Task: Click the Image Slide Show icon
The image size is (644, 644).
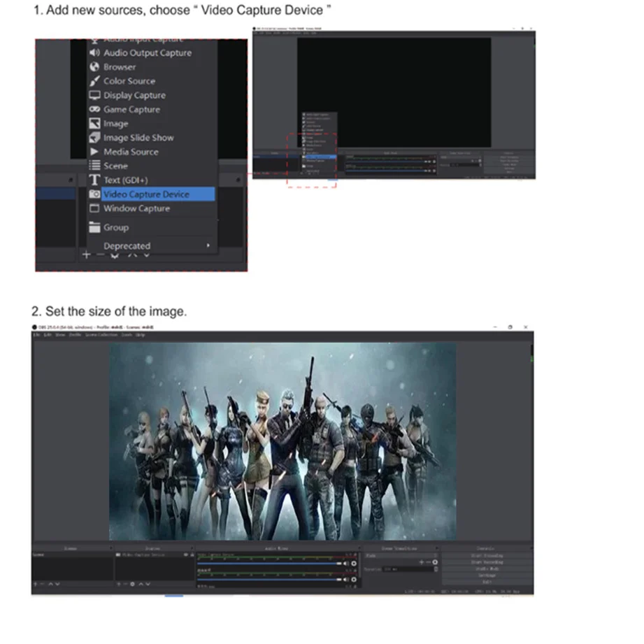Action: click(95, 138)
